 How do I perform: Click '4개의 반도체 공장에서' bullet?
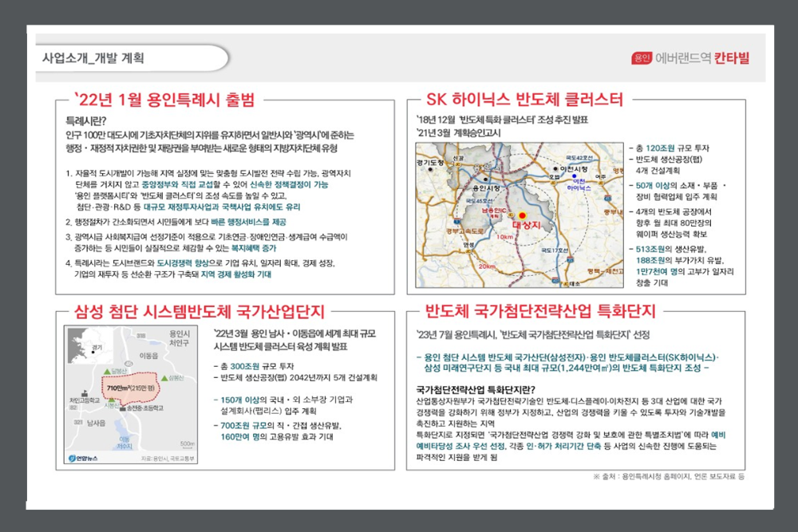tap(671, 211)
